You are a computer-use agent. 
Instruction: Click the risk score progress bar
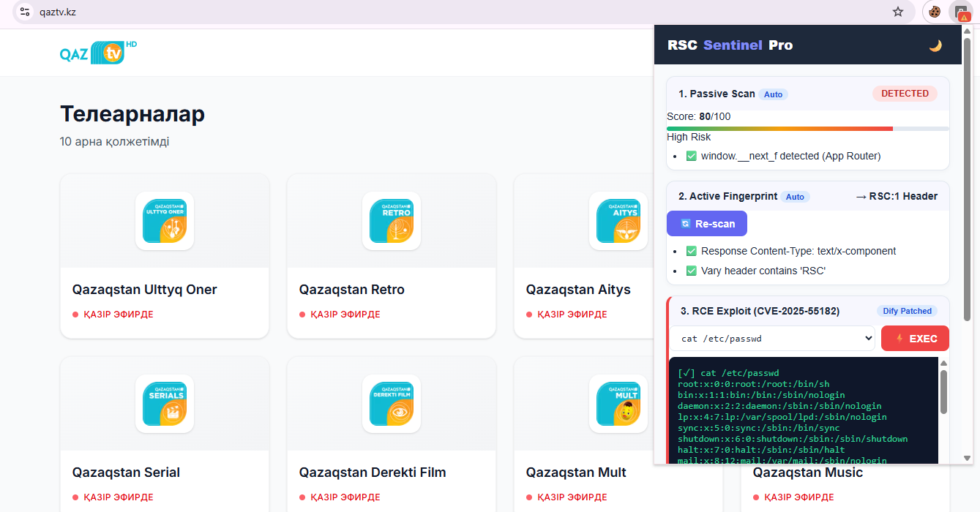808,128
